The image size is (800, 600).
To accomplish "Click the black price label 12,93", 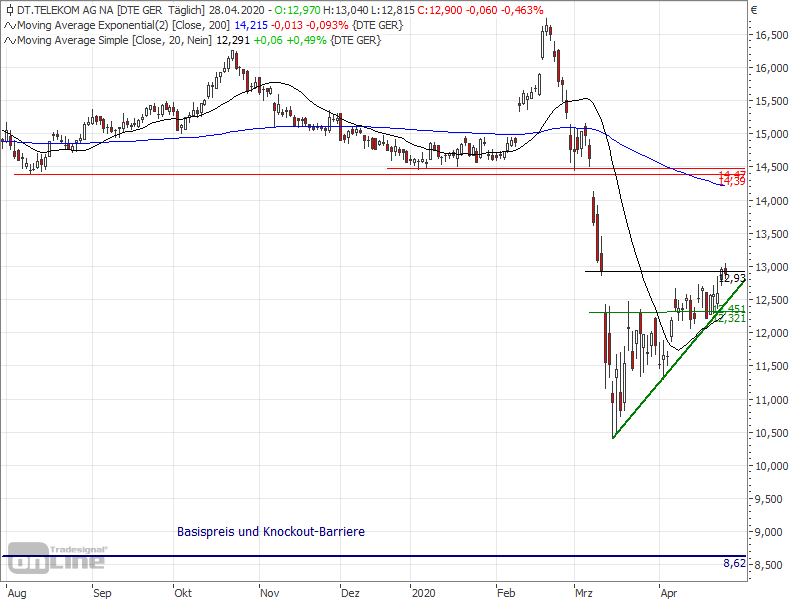I will 733,279.
